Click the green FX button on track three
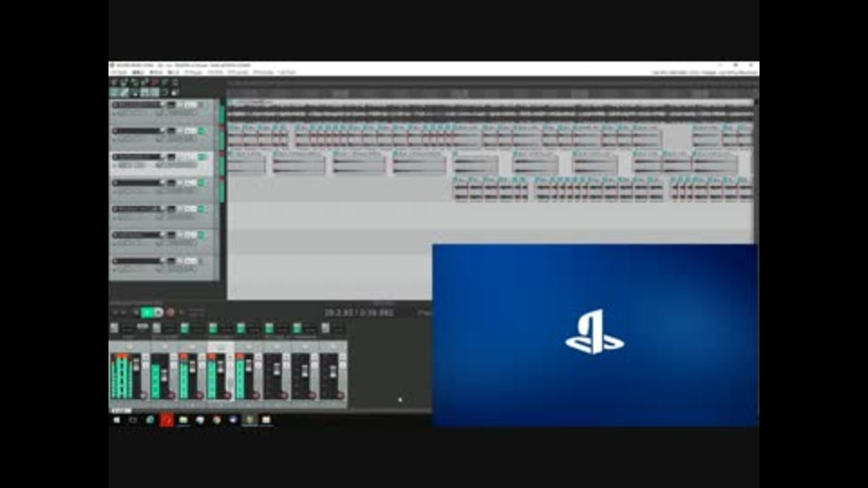This screenshot has height=488, width=868. tap(202, 156)
